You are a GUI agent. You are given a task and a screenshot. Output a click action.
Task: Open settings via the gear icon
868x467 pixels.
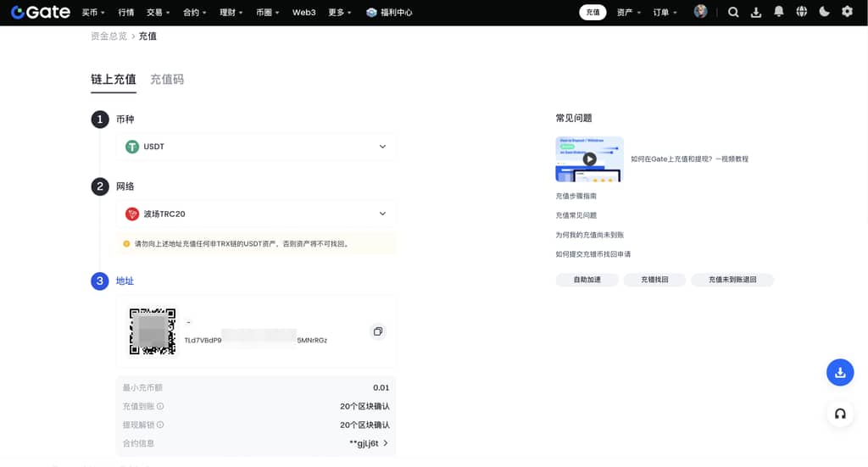coord(847,12)
